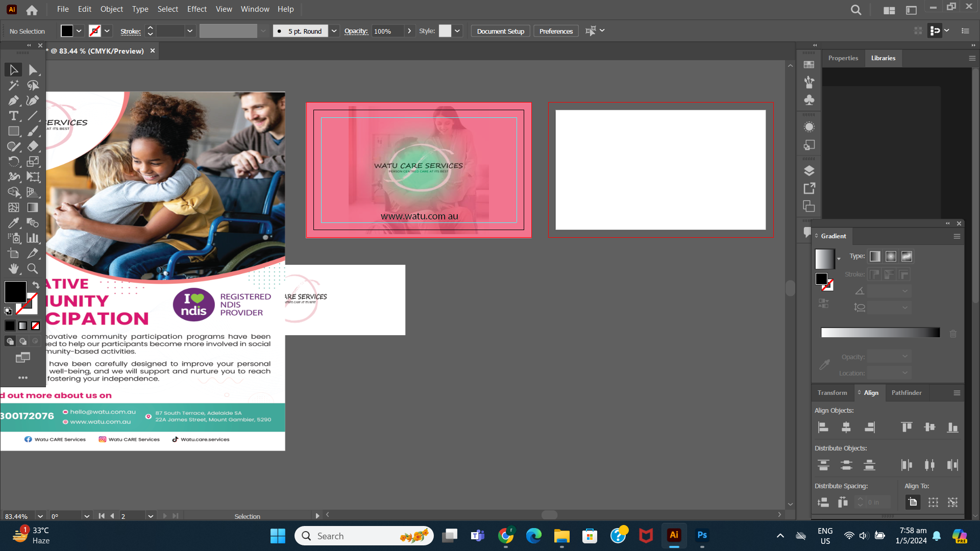
Task: Open the artboard navigation dropdown
Action: (151, 516)
